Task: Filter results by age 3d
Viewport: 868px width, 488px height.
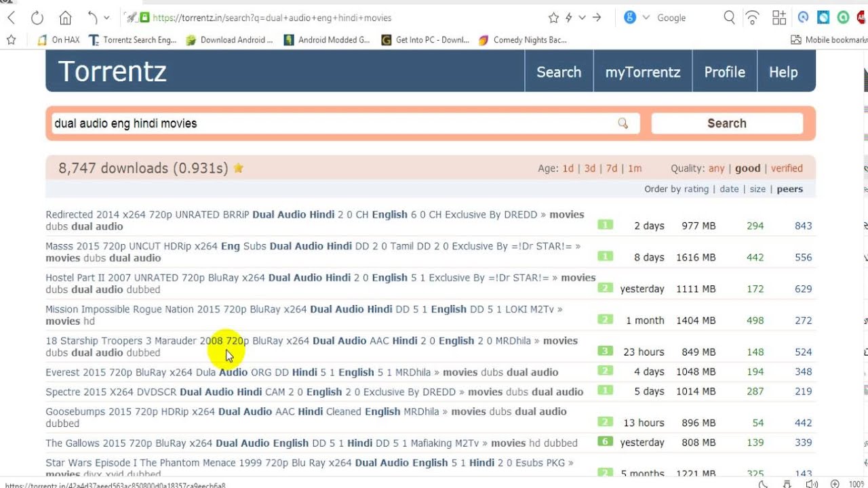Action: (590, 168)
